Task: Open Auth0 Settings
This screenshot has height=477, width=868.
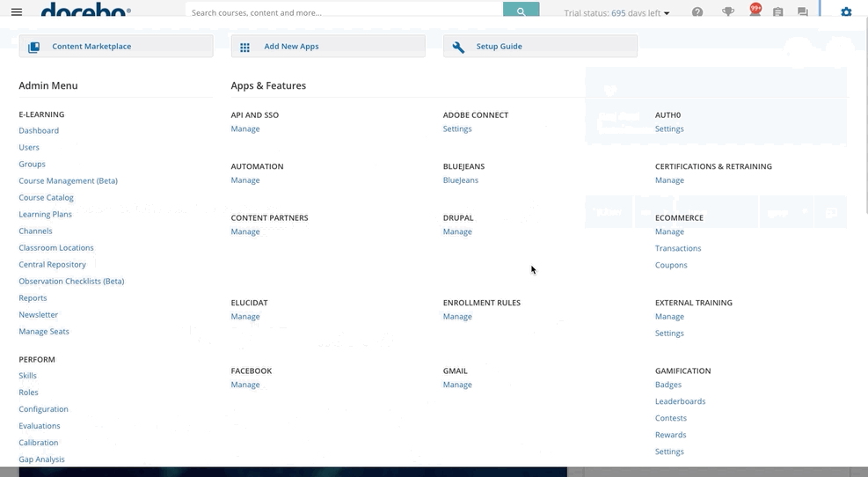Action: (669, 129)
